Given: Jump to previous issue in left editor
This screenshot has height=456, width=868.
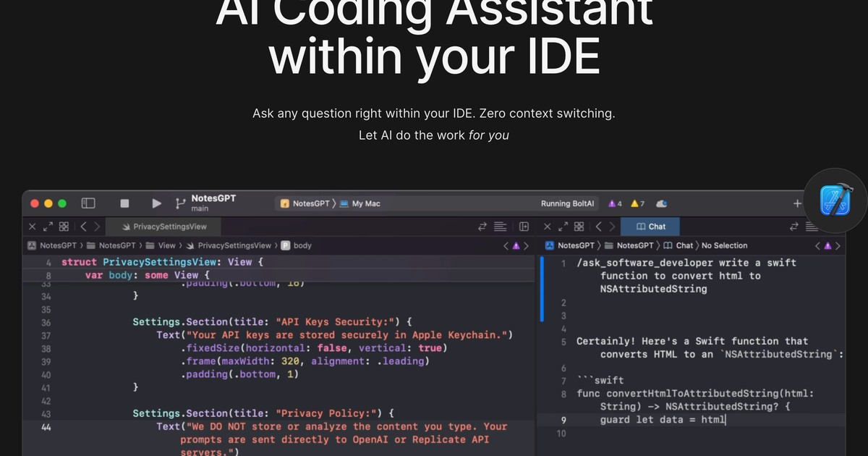Looking at the screenshot, I should 506,245.
